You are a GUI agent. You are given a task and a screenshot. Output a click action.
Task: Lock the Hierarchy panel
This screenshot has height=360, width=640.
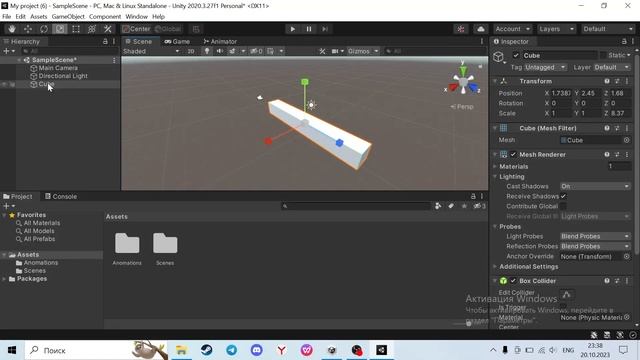click(x=105, y=42)
